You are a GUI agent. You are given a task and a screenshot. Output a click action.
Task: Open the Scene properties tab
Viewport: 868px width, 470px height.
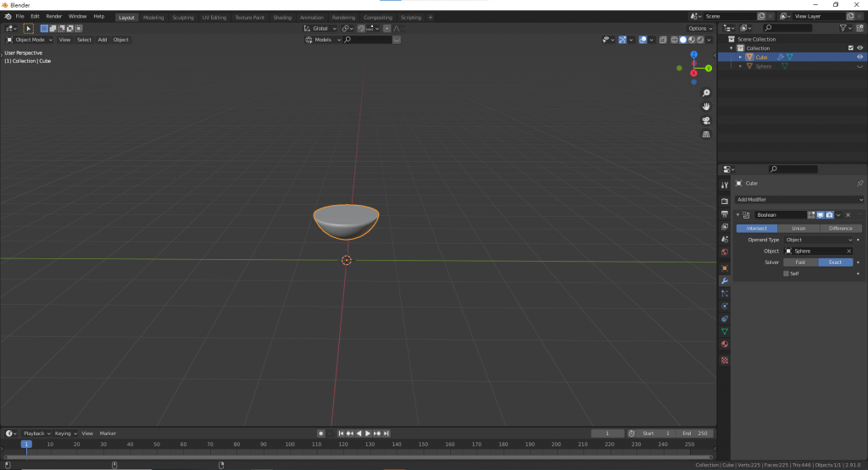(725, 240)
